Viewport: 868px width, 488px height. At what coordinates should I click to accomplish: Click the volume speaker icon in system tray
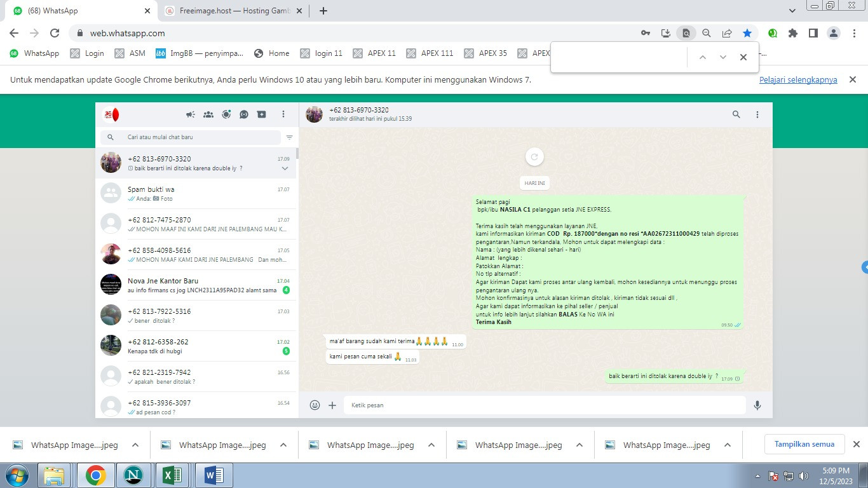coord(804,476)
